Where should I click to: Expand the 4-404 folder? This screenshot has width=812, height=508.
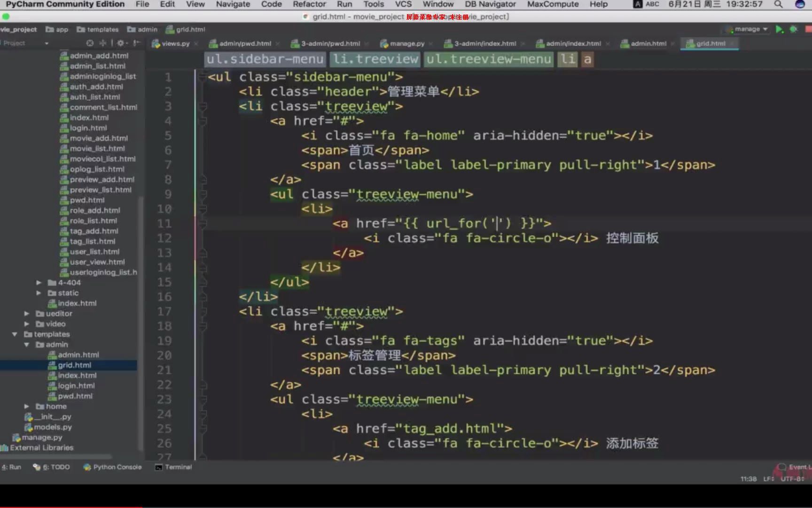39,283
